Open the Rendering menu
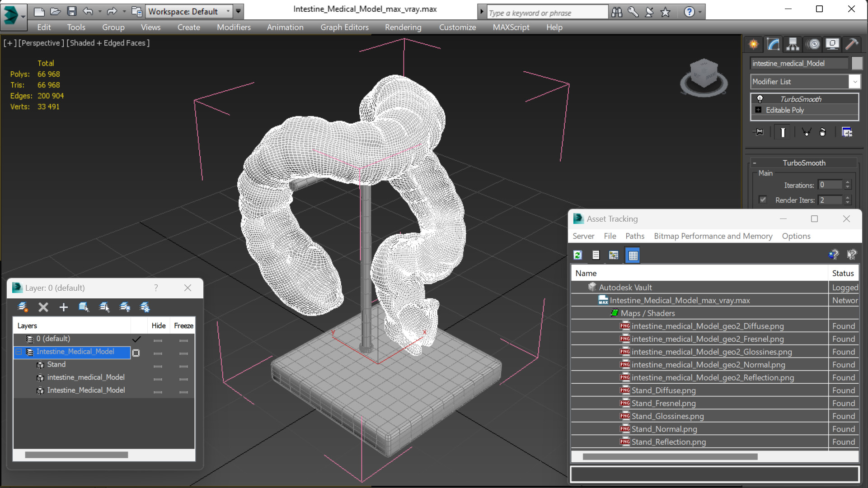Screen dimensions: 868x488 (403, 27)
